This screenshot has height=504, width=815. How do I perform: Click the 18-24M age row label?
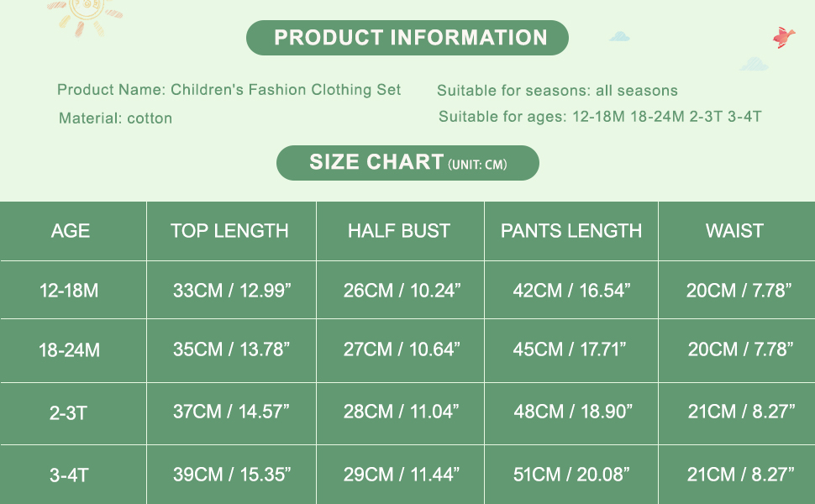point(69,350)
